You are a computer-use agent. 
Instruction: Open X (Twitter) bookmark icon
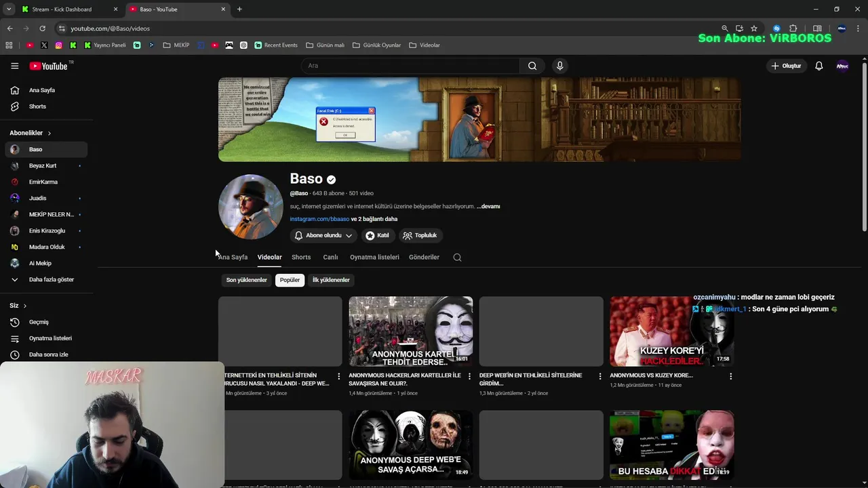[44, 45]
